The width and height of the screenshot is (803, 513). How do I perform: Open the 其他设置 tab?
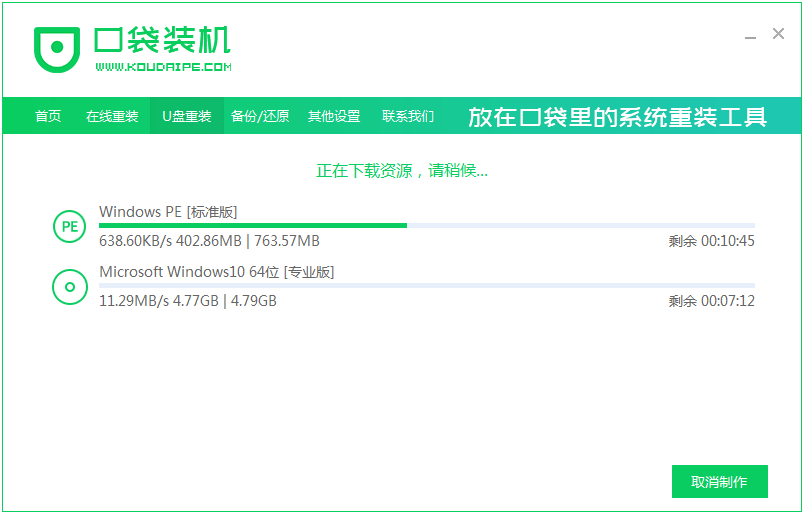pyautogui.click(x=334, y=116)
